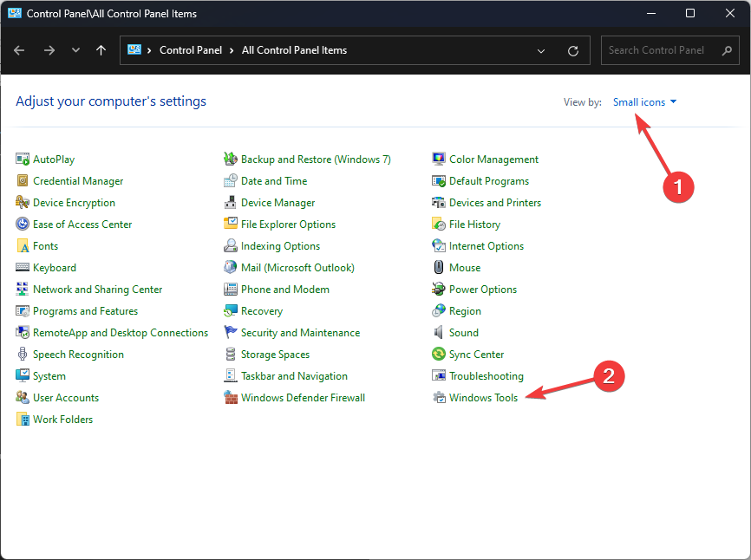The height and width of the screenshot is (560, 751).
Task: Click the Keyboard icon
Action: [x=23, y=268]
